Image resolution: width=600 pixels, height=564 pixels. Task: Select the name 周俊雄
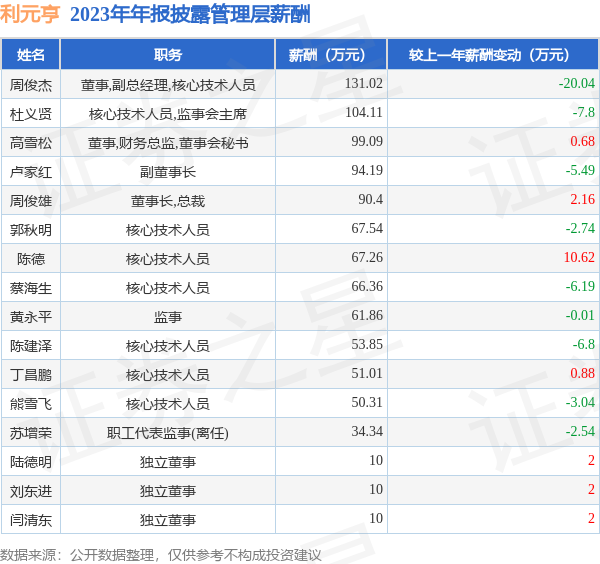31,201
